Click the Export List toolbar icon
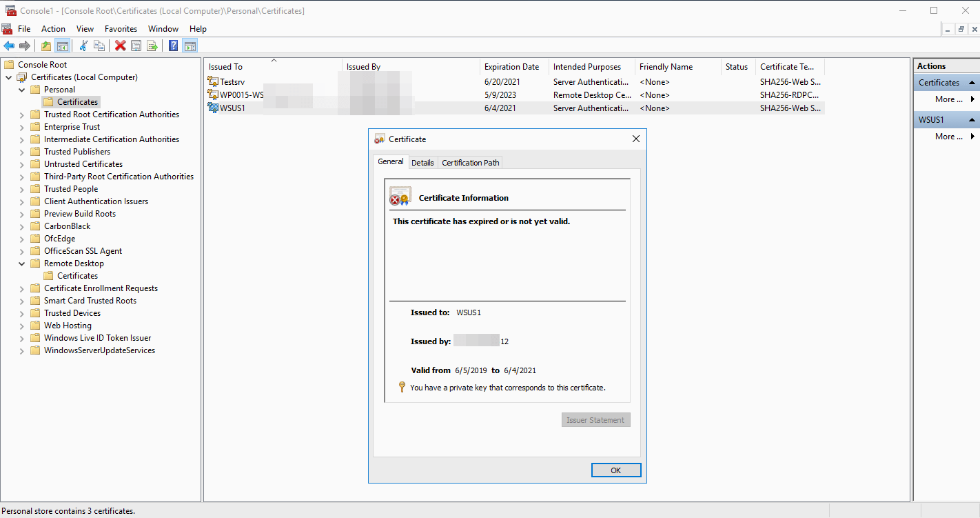The width and height of the screenshot is (980, 518). [152, 46]
